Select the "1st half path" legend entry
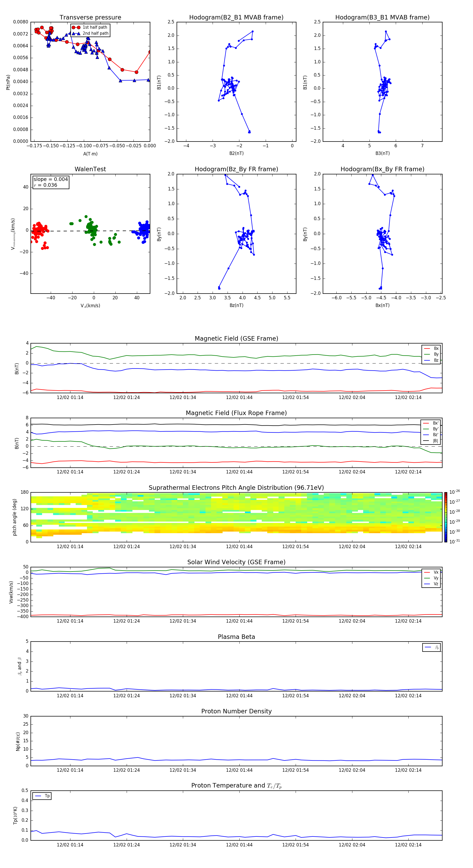Viewport: 473px width, 868px height. [x=90, y=27]
